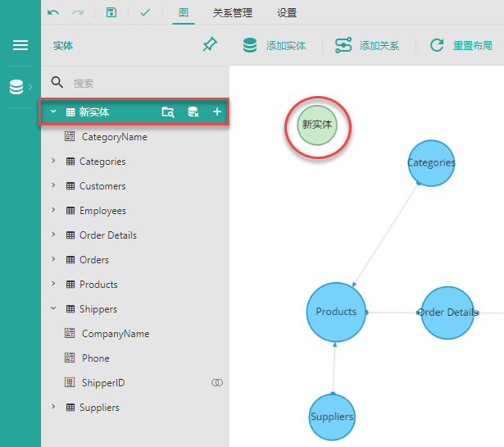The height and width of the screenshot is (447, 504).
Task: Click the link icon beside ShipperID
Action: coord(217,383)
